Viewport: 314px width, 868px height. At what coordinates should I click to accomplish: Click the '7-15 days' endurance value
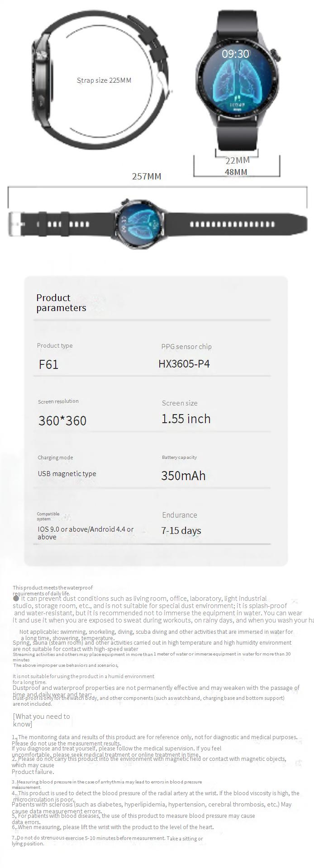[x=181, y=531]
